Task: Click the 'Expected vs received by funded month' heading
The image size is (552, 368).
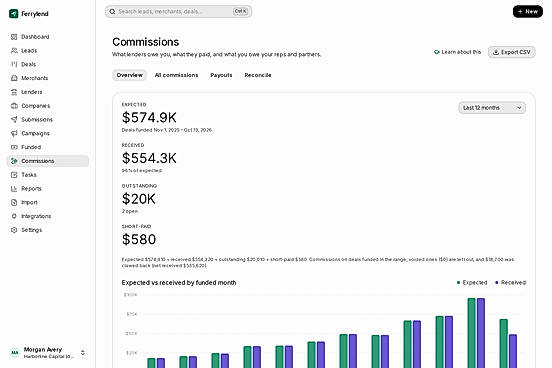Action: (179, 282)
